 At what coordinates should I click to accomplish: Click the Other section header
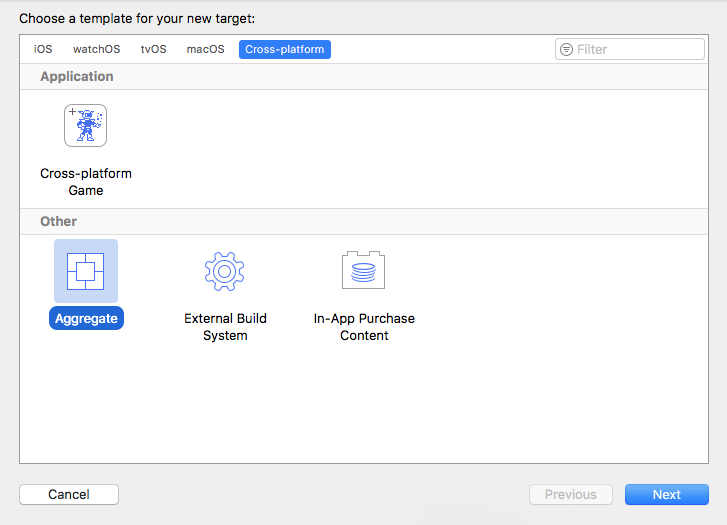pyautogui.click(x=58, y=221)
